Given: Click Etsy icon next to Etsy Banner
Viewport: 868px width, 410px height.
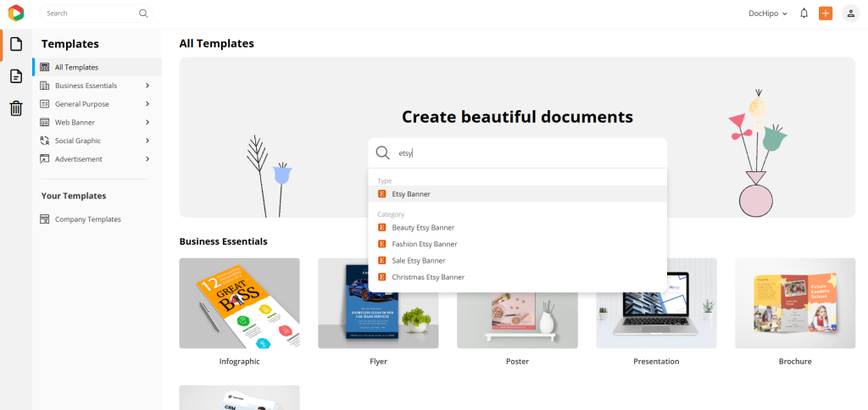Looking at the screenshot, I should coord(381,194).
